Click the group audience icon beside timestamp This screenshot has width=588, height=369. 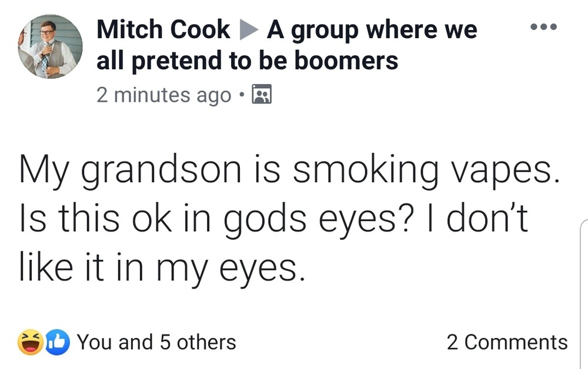click(260, 94)
